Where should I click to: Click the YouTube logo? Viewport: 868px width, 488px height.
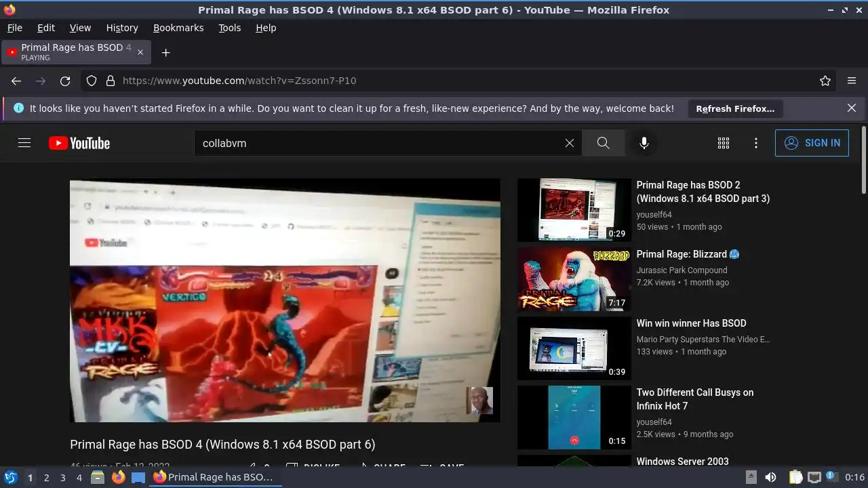[79, 143]
